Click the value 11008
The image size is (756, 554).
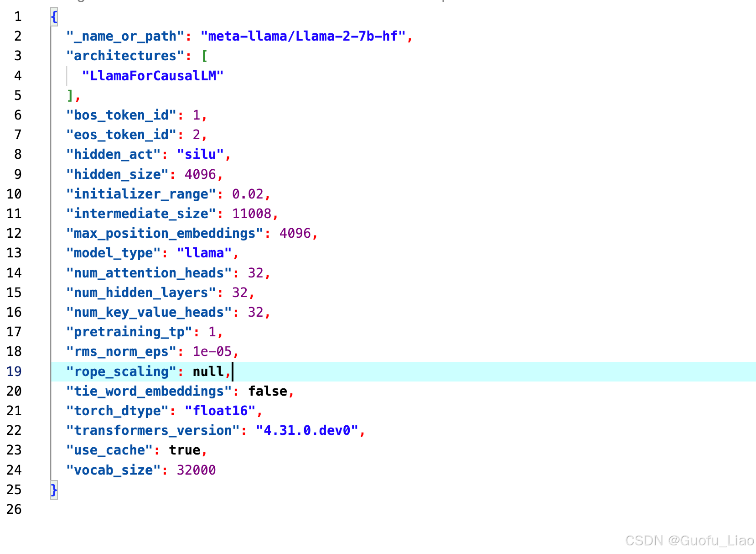pyautogui.click(x=252, y=214)
